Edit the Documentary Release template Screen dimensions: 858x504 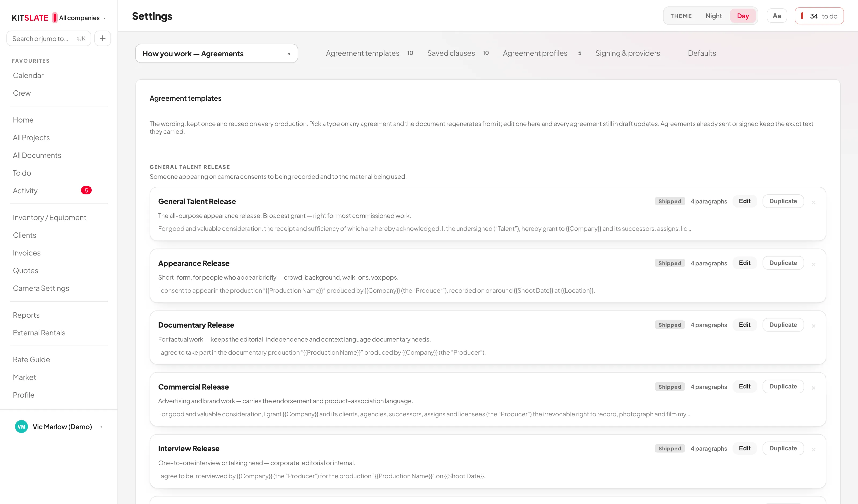(745, 325)
